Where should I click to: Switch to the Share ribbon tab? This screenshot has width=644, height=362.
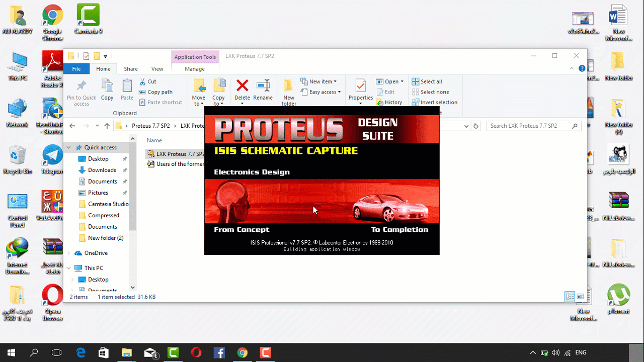click(x=131, y=69)
